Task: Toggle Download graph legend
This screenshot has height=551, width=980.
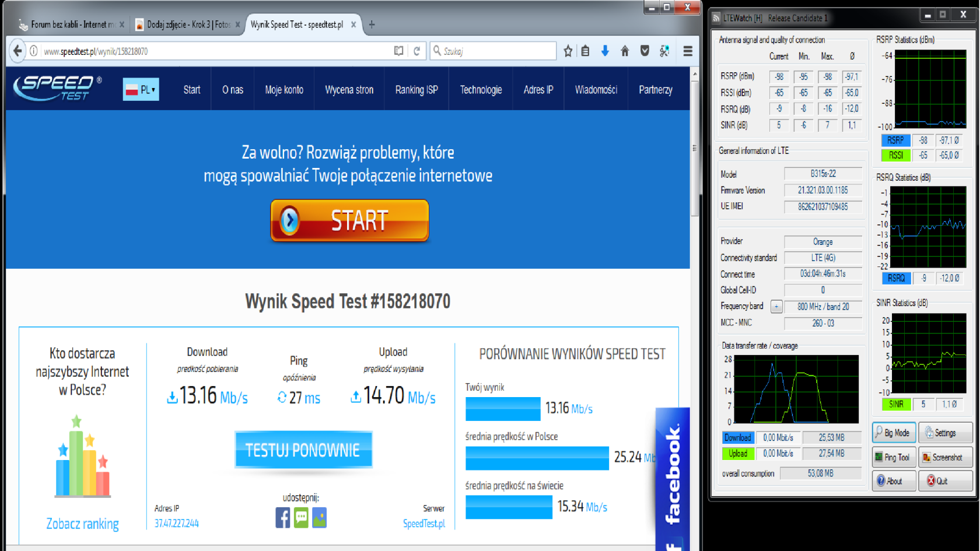Action: [x=738, y=437]
